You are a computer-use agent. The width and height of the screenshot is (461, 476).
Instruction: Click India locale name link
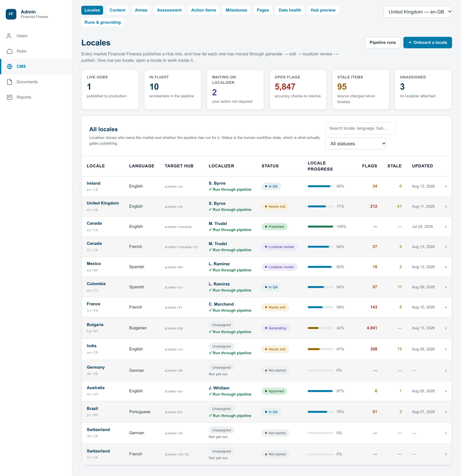92,346
